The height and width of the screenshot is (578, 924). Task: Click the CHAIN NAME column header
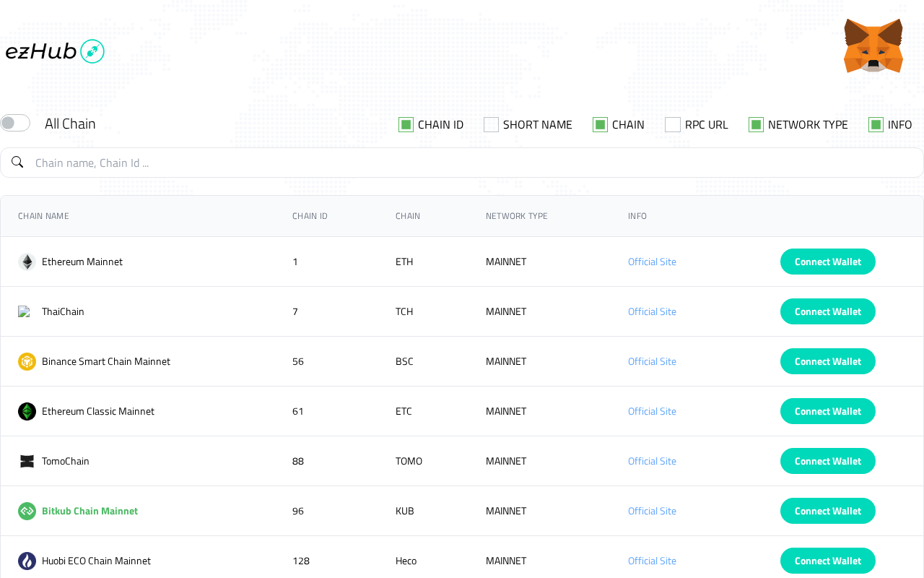click(x=43, y=216)
